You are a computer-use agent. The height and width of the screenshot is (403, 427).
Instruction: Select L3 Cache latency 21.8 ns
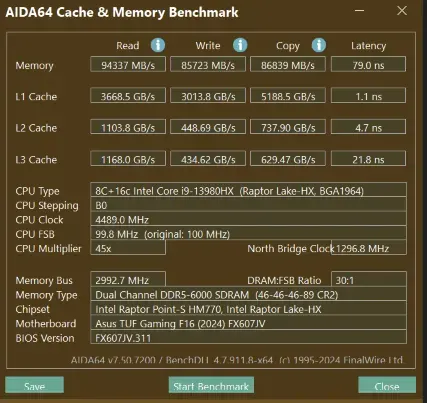[x=368, y=159]
